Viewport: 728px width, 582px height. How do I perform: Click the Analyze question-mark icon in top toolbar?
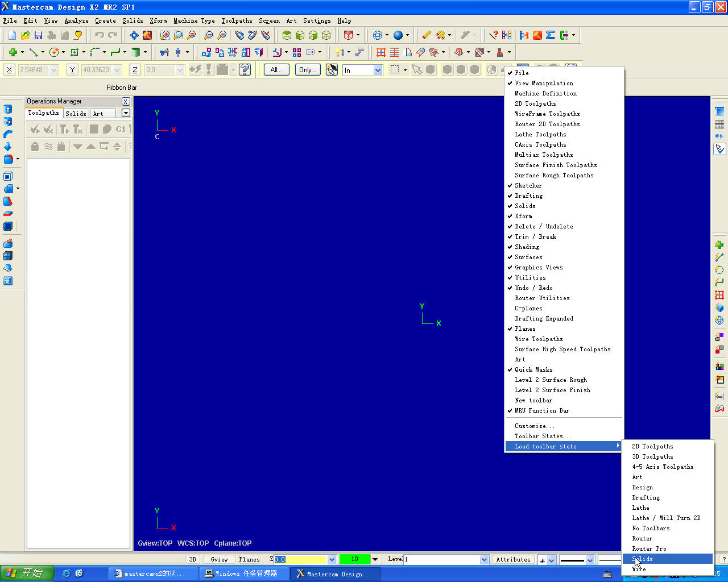pyautogui.click(x=494, y=35)
